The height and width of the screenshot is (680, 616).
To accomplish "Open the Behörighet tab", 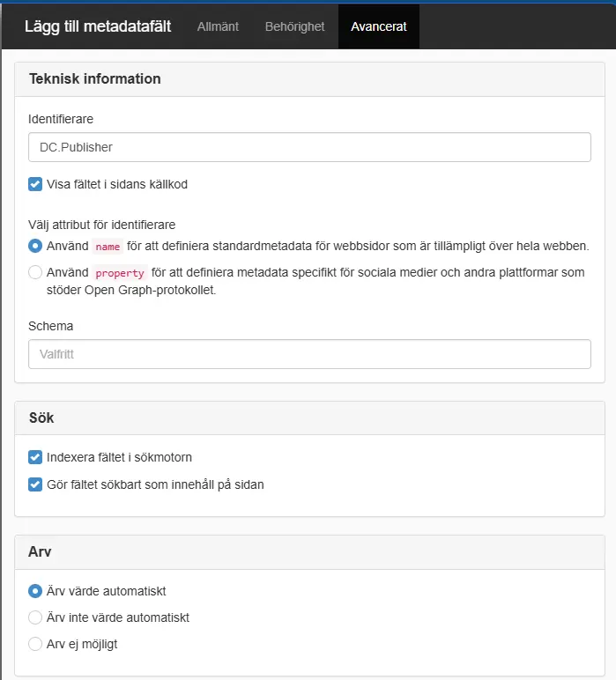I will [294, 26].
